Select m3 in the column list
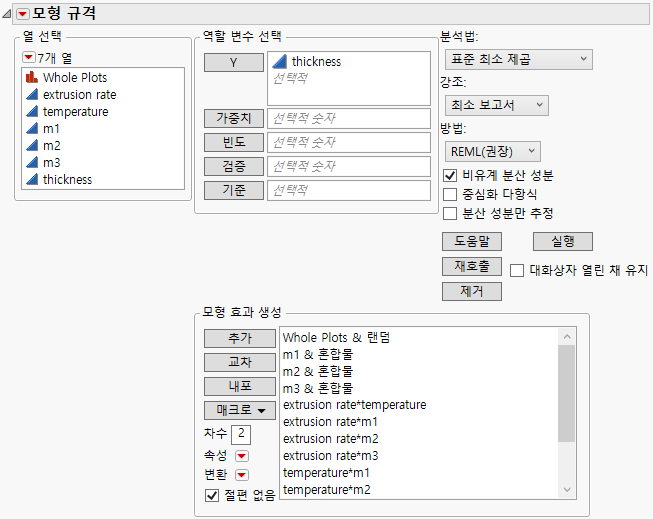The height and width of the screenshot is (519, 653). [52, 162]
